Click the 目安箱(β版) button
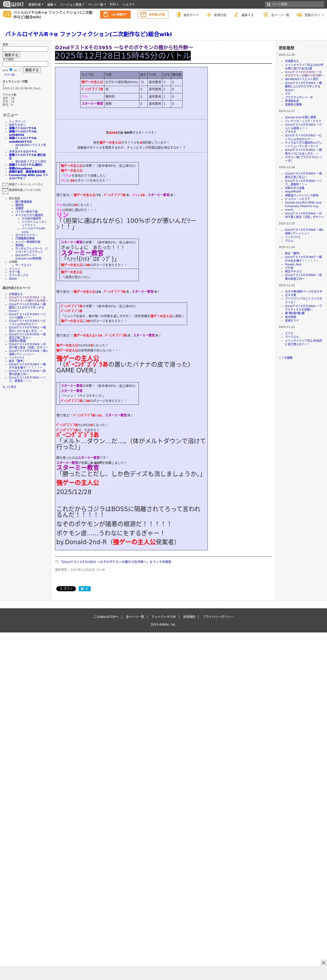The image size is (327, 980). (x=153, y=15)
